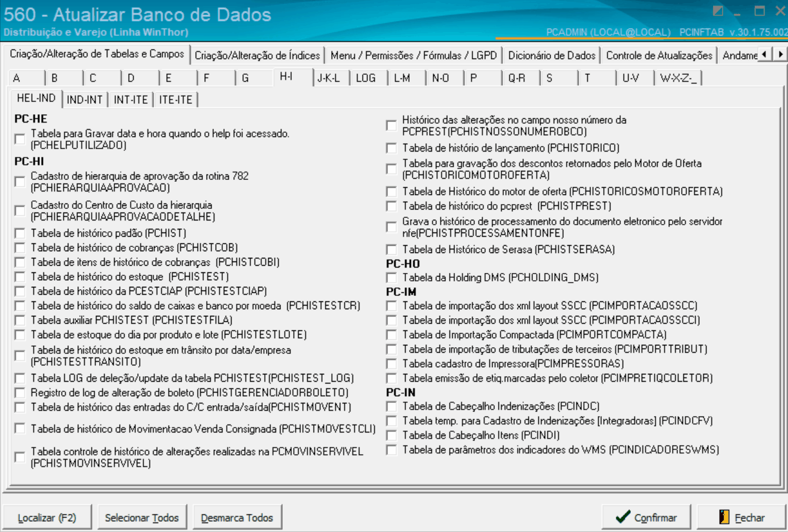The height and width of the screenshot is (532, 788).
Task: Click PC-HI section heading text
Action: point(29,162)
